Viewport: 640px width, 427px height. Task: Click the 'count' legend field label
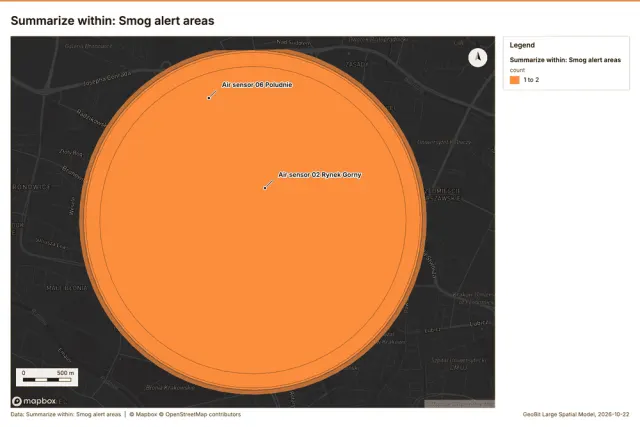coord(517,70)
